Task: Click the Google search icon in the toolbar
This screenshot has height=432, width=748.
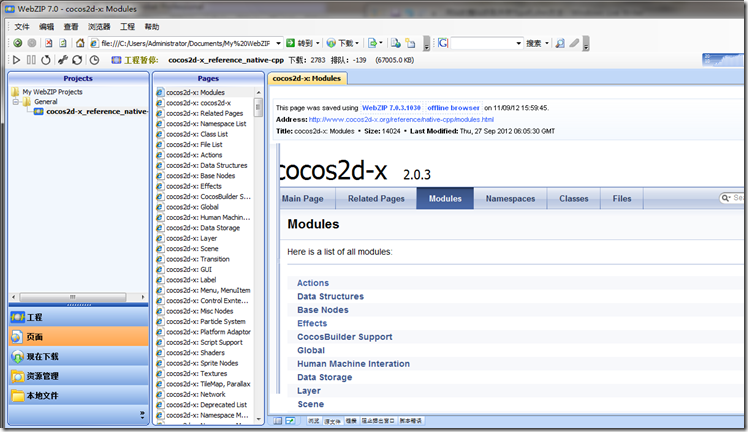Action: 443,44
